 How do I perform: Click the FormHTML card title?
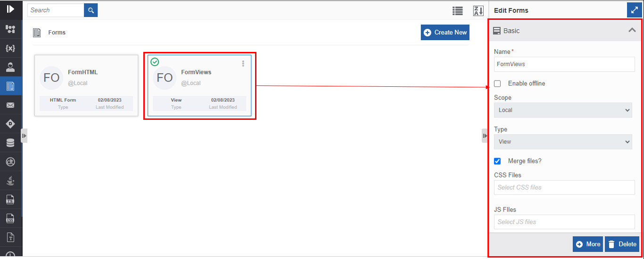[x=83, y=72]
